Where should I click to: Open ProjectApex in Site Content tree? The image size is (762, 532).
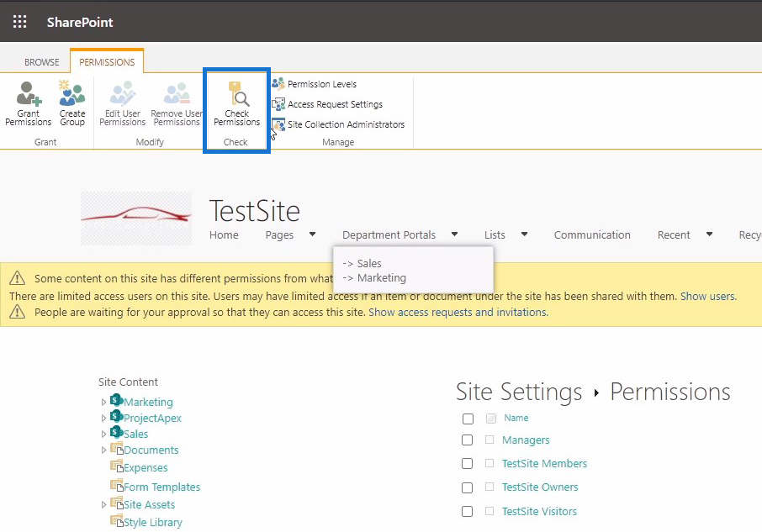click(x=152, y=418)
